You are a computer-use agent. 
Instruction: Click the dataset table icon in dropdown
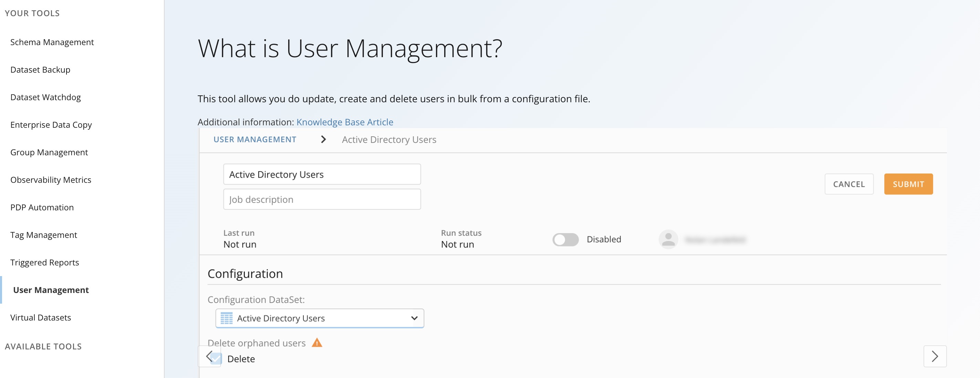227,318
